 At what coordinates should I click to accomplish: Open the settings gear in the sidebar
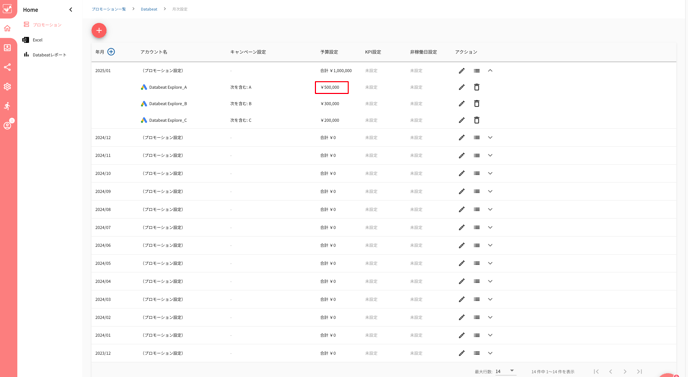(7, 86)
